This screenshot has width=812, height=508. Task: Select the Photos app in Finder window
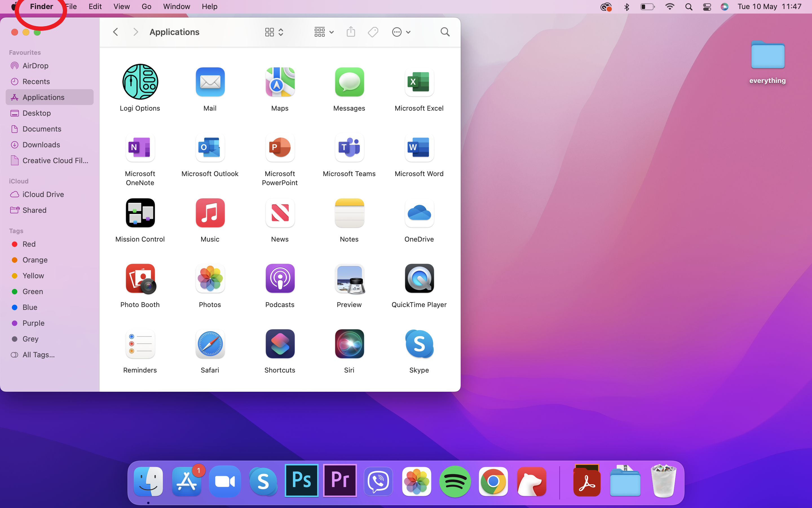pyautogui.click(x=210, y=278)
